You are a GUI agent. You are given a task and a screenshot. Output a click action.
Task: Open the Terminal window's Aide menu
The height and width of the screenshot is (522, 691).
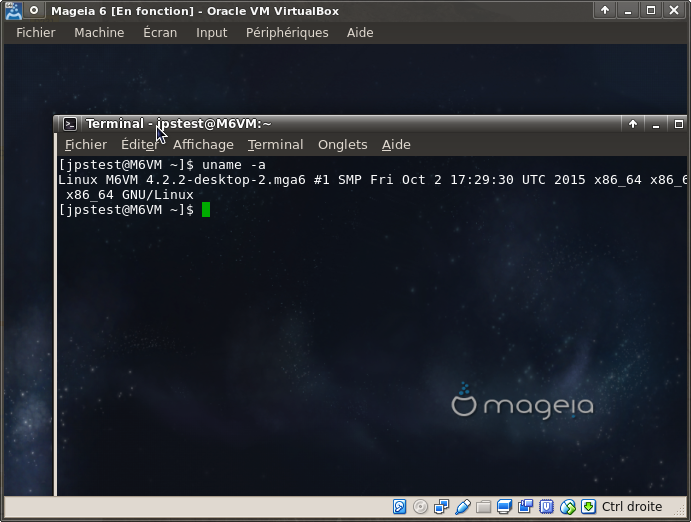pos(396,144)
